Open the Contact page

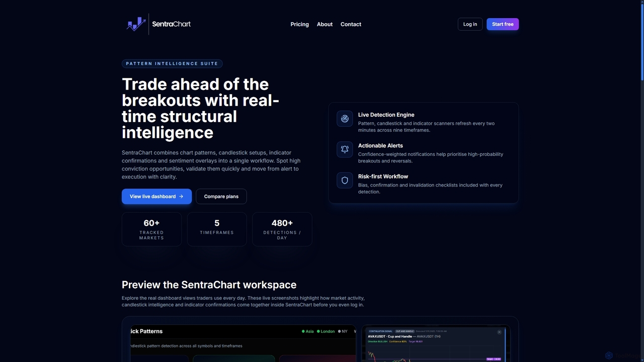(x=351, y=24)
